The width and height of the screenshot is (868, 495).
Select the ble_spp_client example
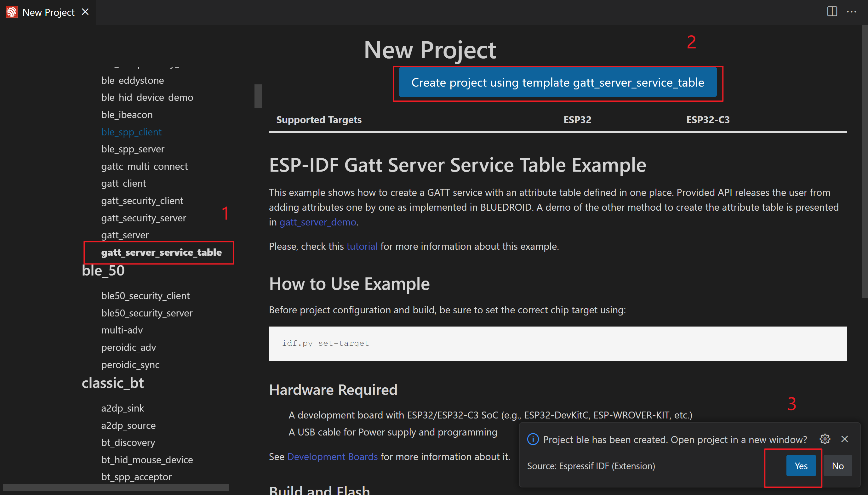131,132
